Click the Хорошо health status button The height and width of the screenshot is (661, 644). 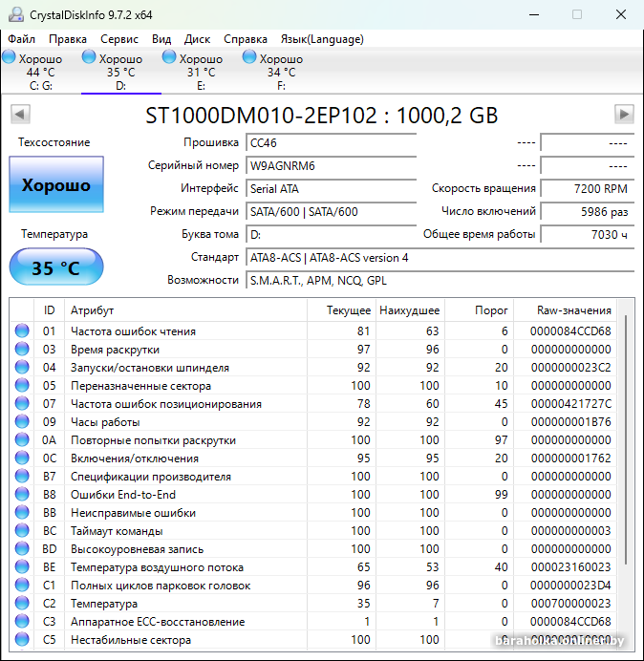56,185
